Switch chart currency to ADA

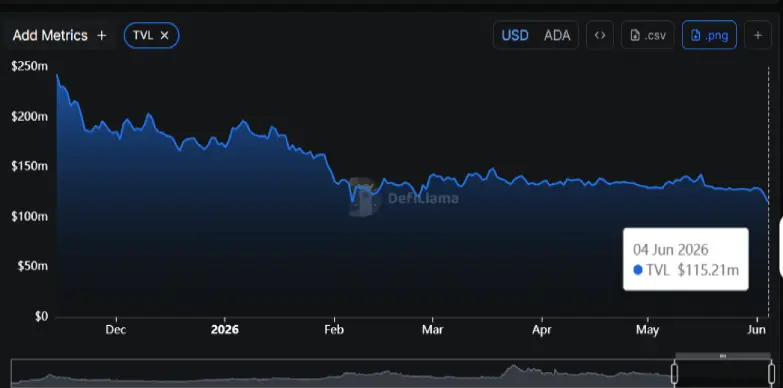pyautogui.click(x=557, y=35)
